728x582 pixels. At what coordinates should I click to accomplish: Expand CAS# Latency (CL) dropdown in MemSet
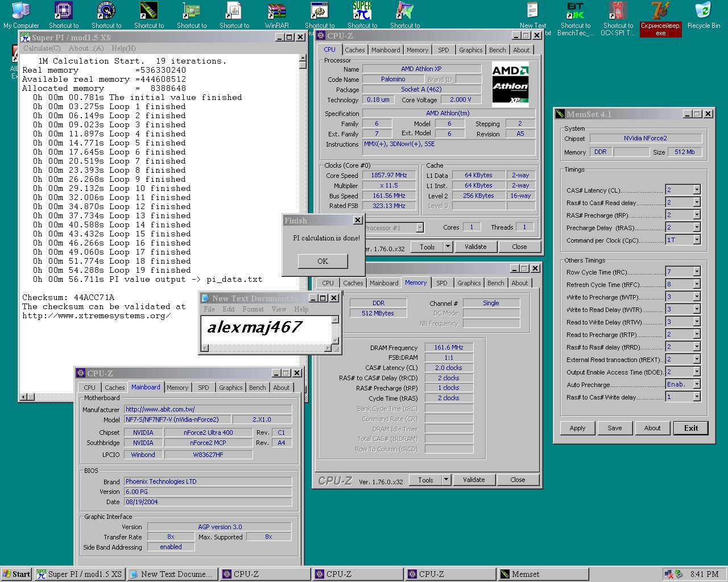(697, 190)
